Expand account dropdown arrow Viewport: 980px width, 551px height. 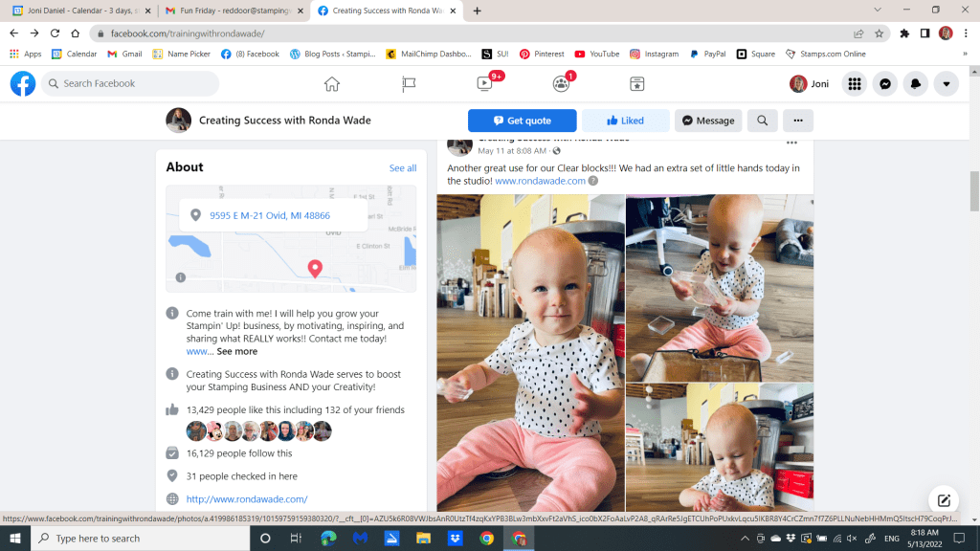946,84
